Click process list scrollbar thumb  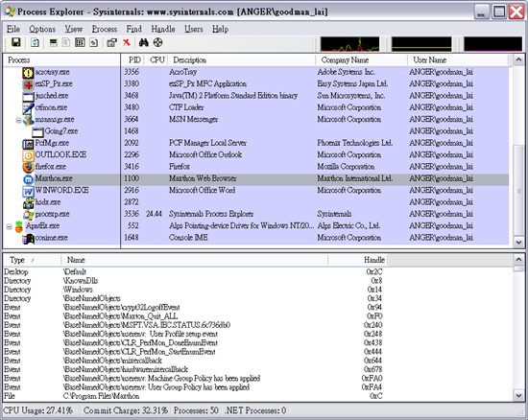pyautogui.click(x=518, y=190)
